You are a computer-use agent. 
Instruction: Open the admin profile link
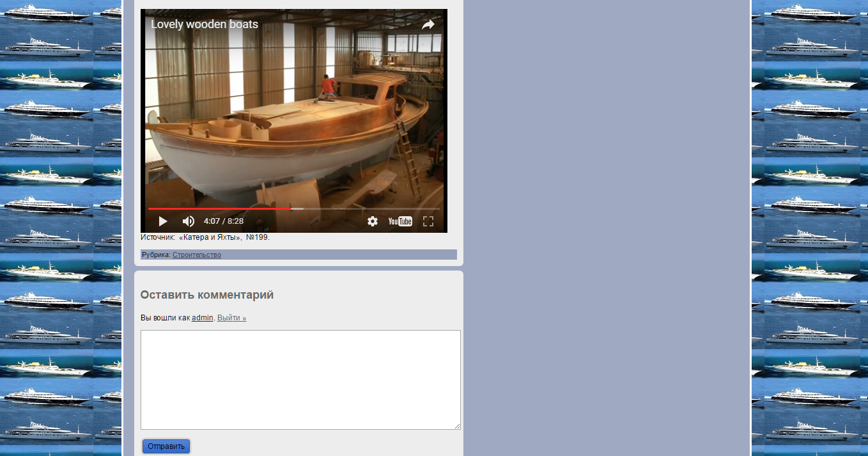(203, 318)
